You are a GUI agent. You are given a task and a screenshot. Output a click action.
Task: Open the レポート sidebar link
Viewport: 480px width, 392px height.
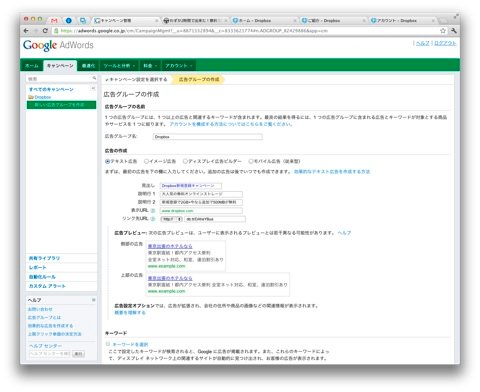[37, 268]
